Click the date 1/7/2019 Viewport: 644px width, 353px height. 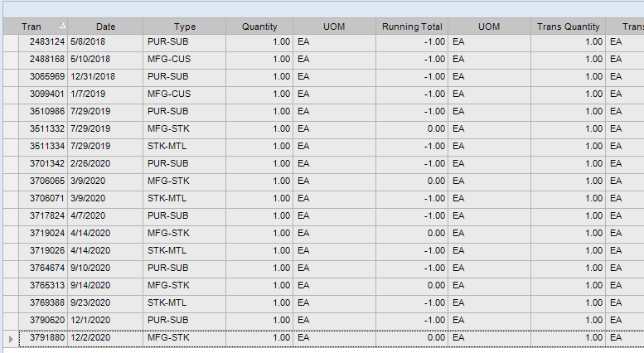(x=88, y=94)
